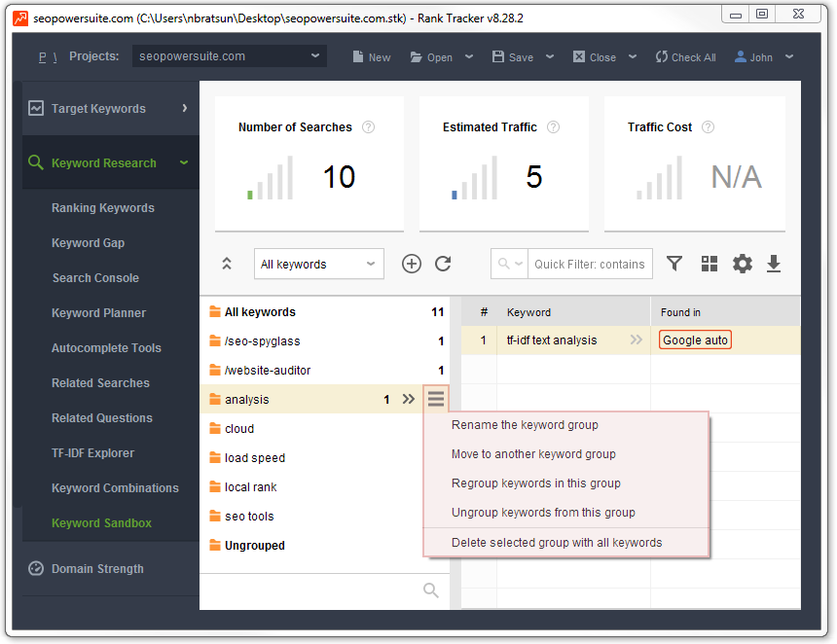Expand Target Keywords section arrow
Viewport: 837px width, 644px height.
tap(185, 108)
